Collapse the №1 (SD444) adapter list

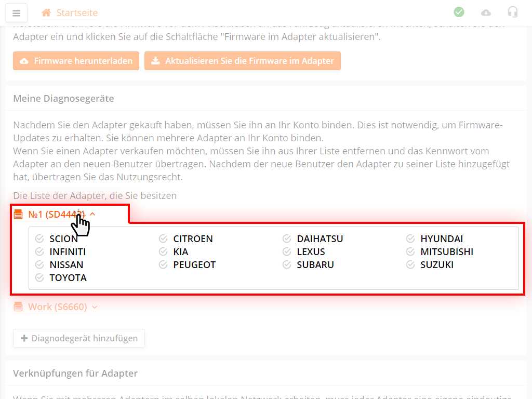pyautogui.click(x=92, y=214)
